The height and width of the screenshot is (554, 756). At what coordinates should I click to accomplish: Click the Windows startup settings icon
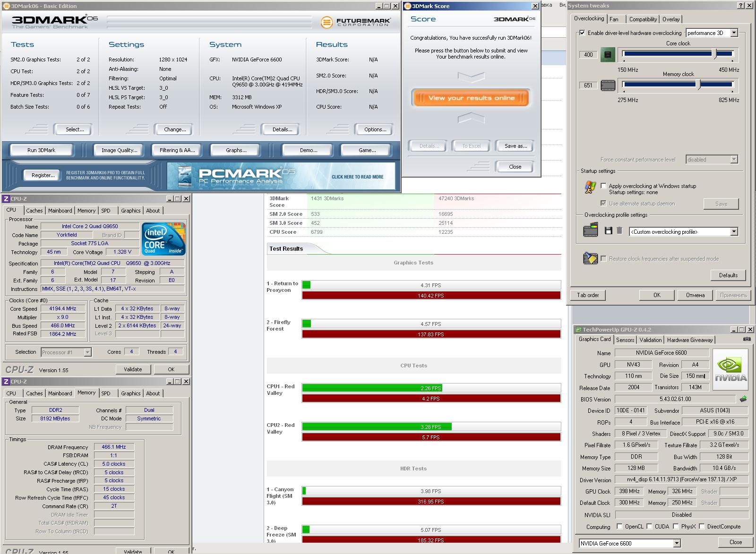(590, 188)
